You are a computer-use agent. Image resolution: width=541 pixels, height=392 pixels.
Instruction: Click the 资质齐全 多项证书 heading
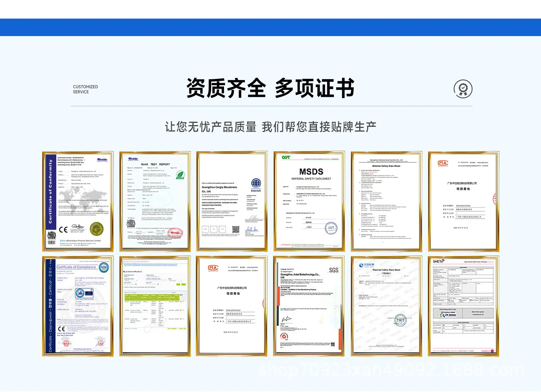pyautogui.click(x=270, y=88)
